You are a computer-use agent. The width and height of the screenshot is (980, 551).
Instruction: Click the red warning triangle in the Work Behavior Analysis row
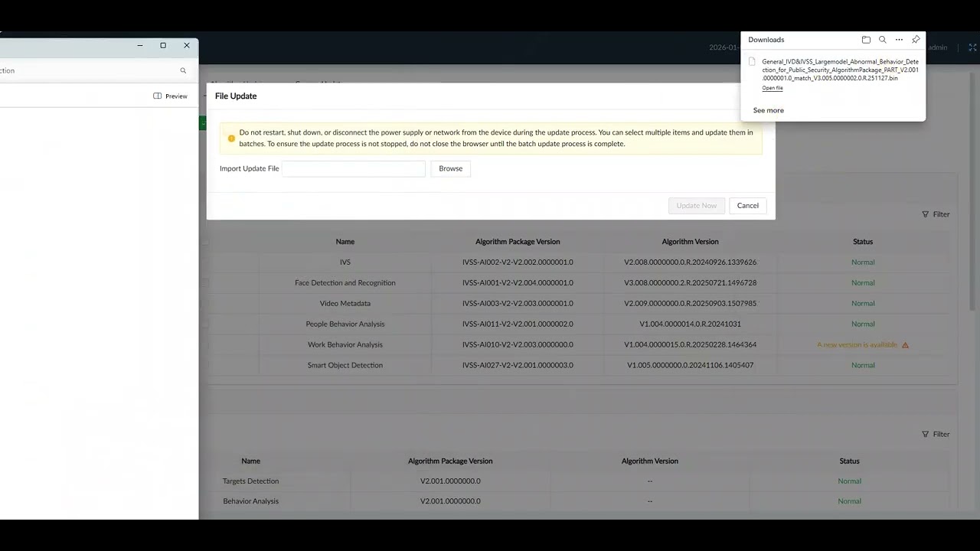[906, 345]
